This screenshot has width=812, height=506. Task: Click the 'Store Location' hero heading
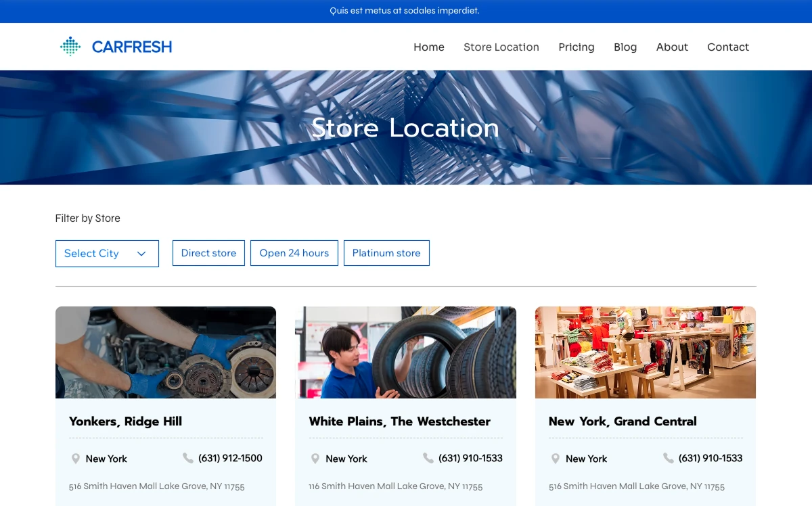pyautogui.click(x=405, y=128)
